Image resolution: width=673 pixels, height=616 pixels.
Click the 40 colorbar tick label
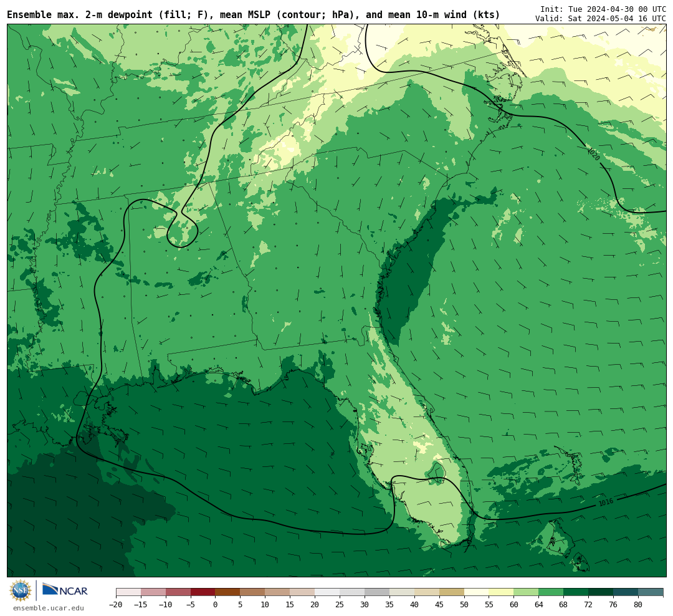[x=414, y=605]
